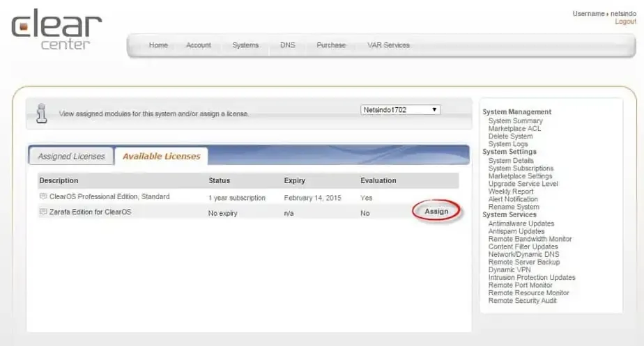Open the VAR Services menu
The width and height of the screenshot is (644, 346).
[x=388, y=45]
